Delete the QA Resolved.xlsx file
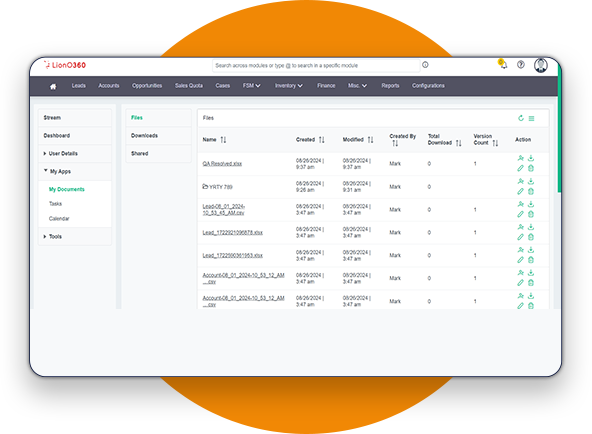Viewport: 592px width, 434px height. coord(531,168)
